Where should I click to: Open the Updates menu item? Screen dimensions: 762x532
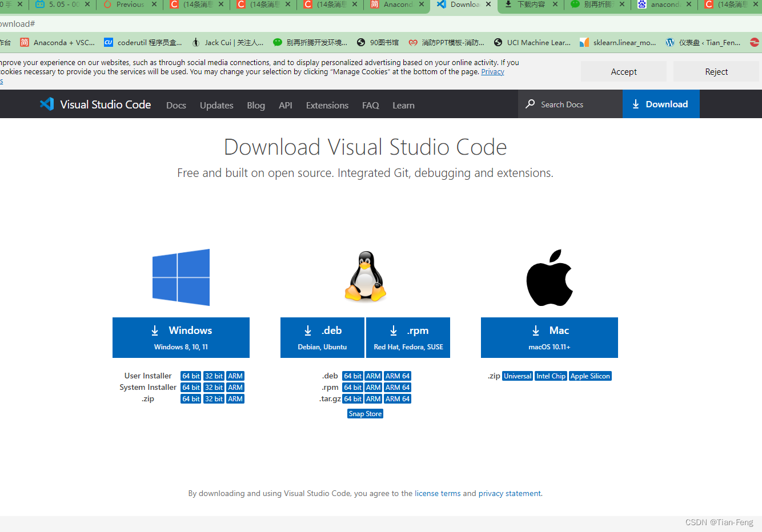pos(216,105)
